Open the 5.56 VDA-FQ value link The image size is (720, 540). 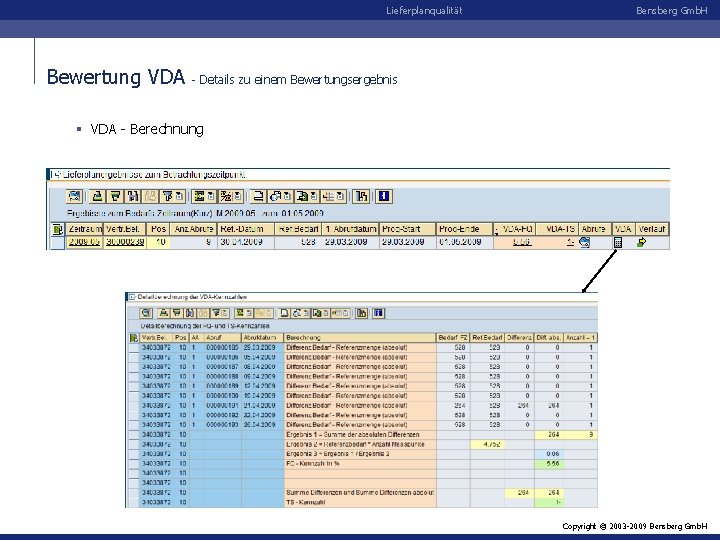[522, 242]
